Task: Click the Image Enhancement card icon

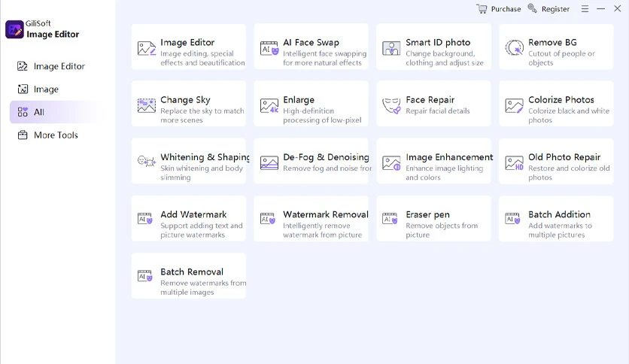Action: (391, 162)
